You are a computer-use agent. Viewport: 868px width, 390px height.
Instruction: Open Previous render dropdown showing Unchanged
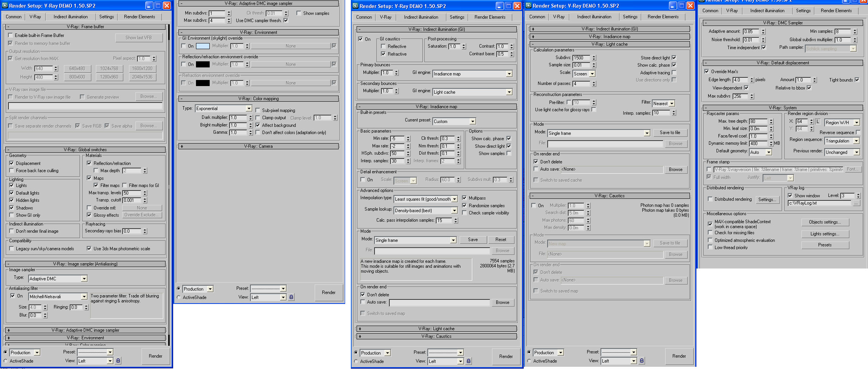(842, 152)
